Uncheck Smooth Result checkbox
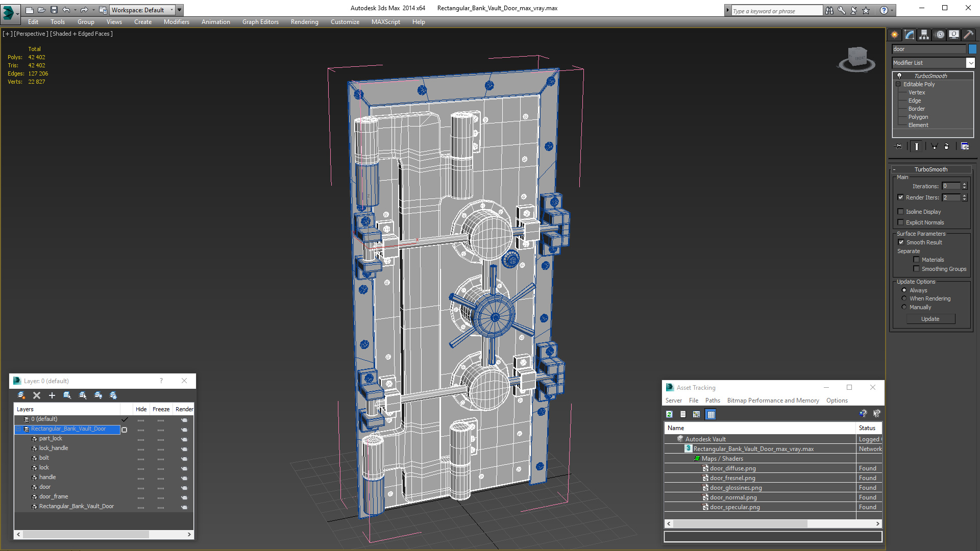 click(901, 242)
